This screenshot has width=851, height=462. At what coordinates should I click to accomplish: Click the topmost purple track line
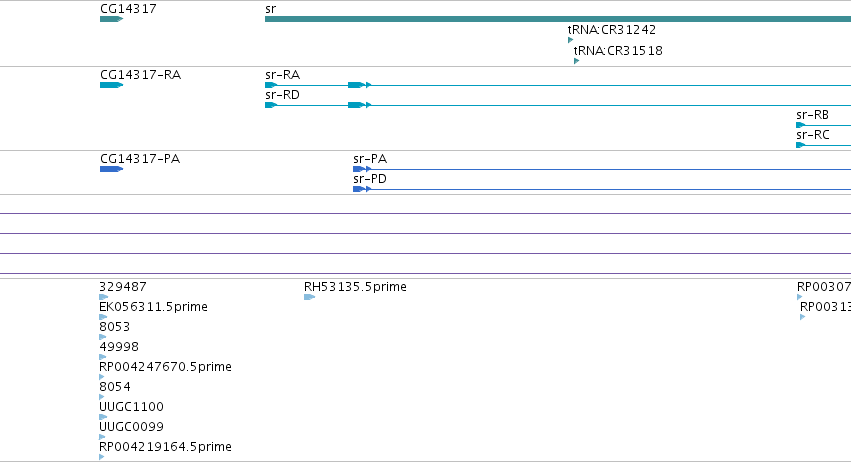click(426, 213)
